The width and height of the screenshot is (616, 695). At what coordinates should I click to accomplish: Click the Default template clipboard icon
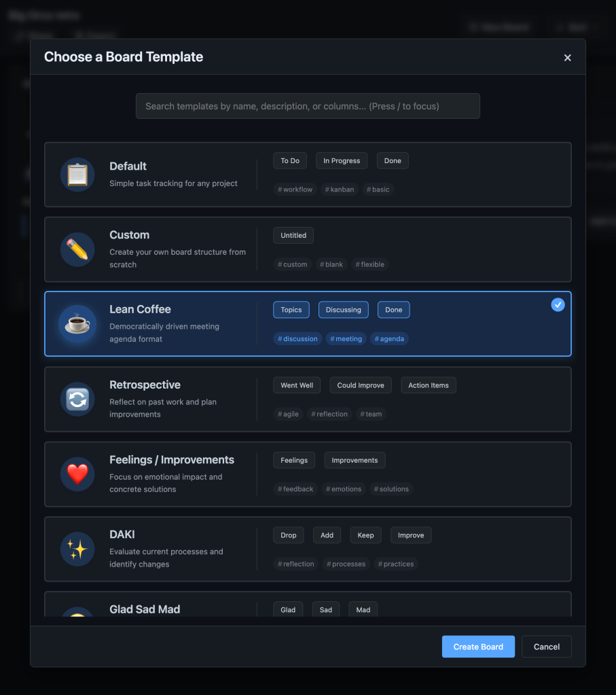click(77, 175)
